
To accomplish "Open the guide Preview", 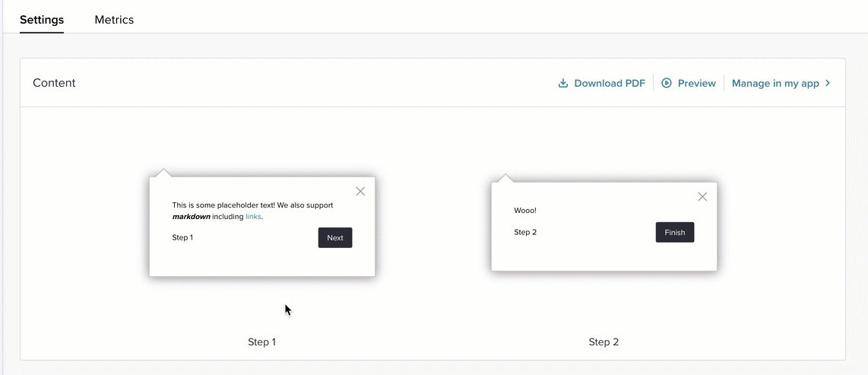I will tap(689, 83).
